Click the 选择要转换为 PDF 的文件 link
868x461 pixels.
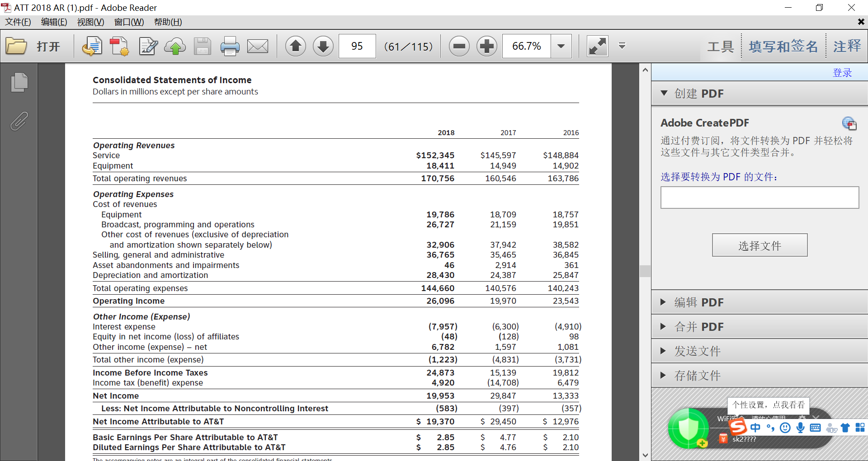pyautogui.click(x=719, y=177)
